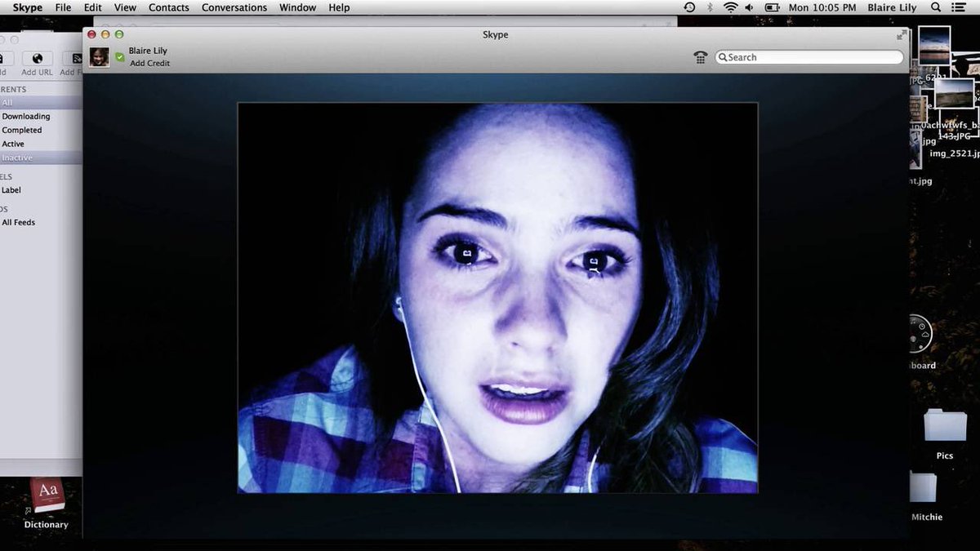980x551 pixels.
Task: Open the Conversations menu
Action: pyautogui.click(x=234, y=7)
